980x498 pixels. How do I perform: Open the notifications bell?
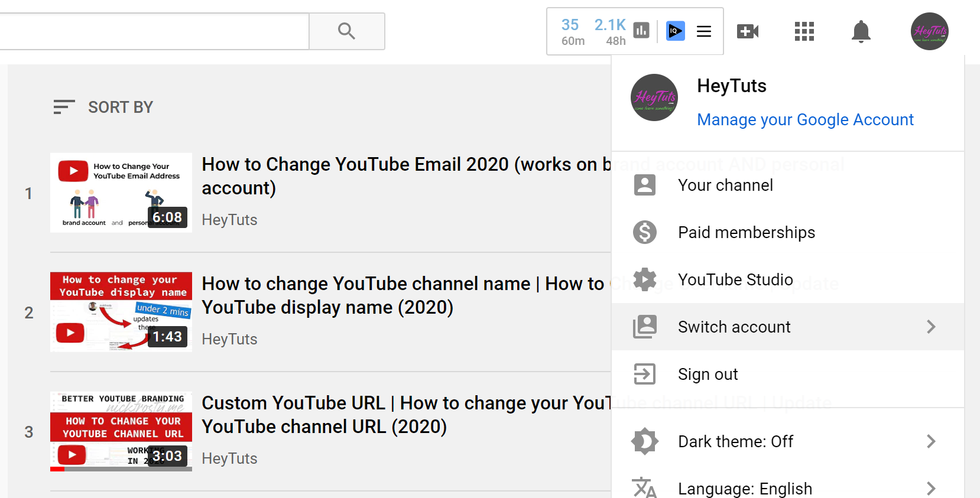861,31
